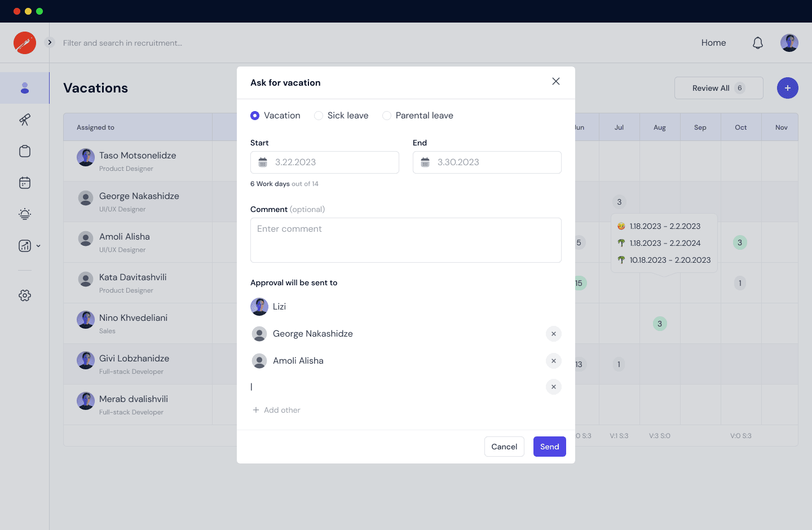
Task: Open Settings via the gear icon
Action: pos(25,295)
